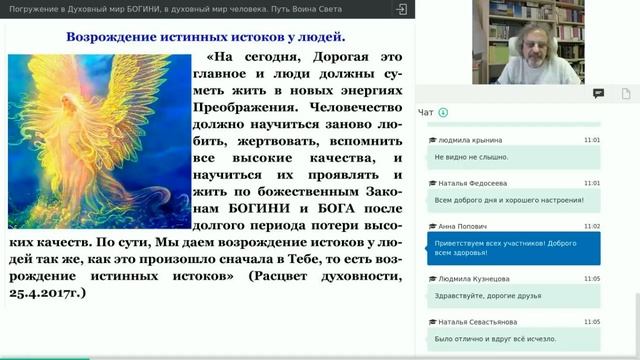Select the message 'Здравствуйте, дорогие друзья'
The image size is (640, 360).
[513, 296]
